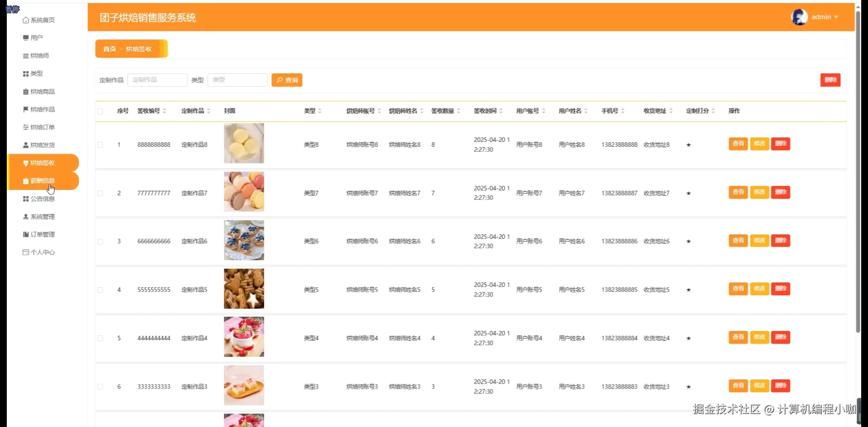Open the 订单管理 sidebar menu
The image size is (868, 427).
43,234
